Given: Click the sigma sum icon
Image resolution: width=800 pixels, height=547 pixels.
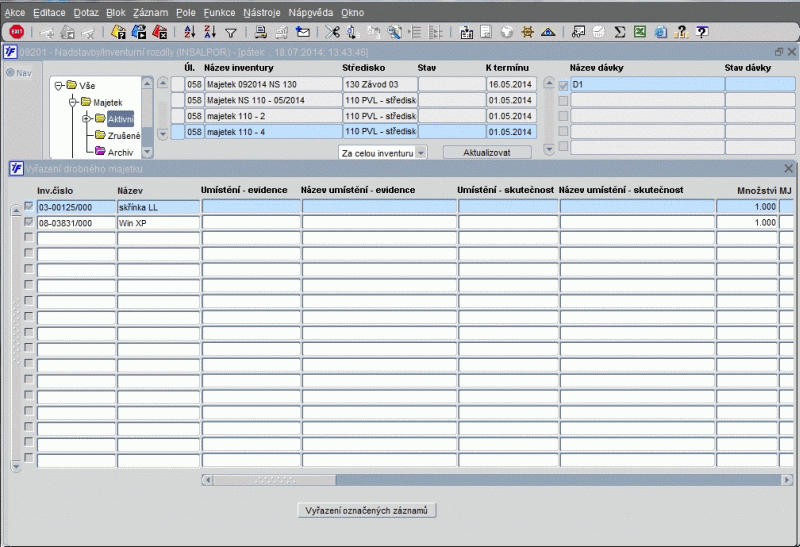Looking at the screenshot, I should click(619, 32).
